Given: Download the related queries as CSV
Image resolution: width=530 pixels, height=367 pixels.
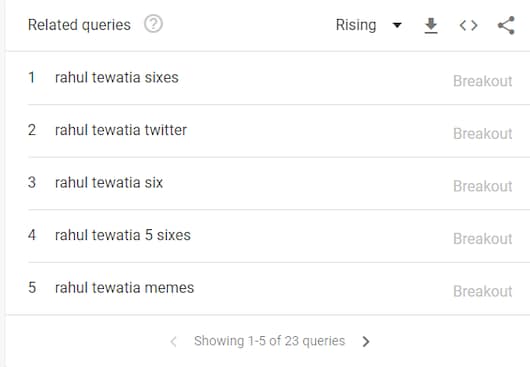Looking at the screenshot, I should pyautogui.click(x=431, y=26).
